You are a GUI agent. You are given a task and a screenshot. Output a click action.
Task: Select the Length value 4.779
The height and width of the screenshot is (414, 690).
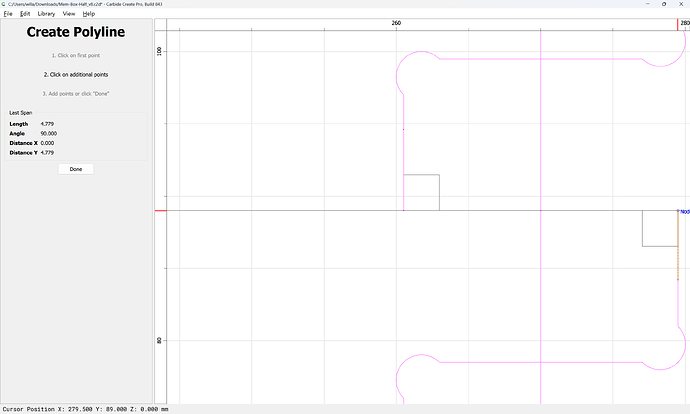pos(47,124)
